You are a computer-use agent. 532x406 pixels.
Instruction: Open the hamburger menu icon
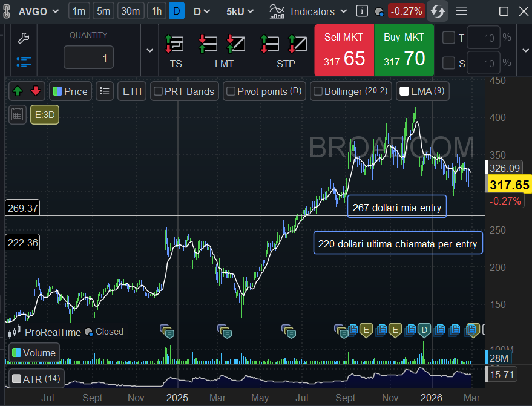pyautogui.click(x=461, y=11)
